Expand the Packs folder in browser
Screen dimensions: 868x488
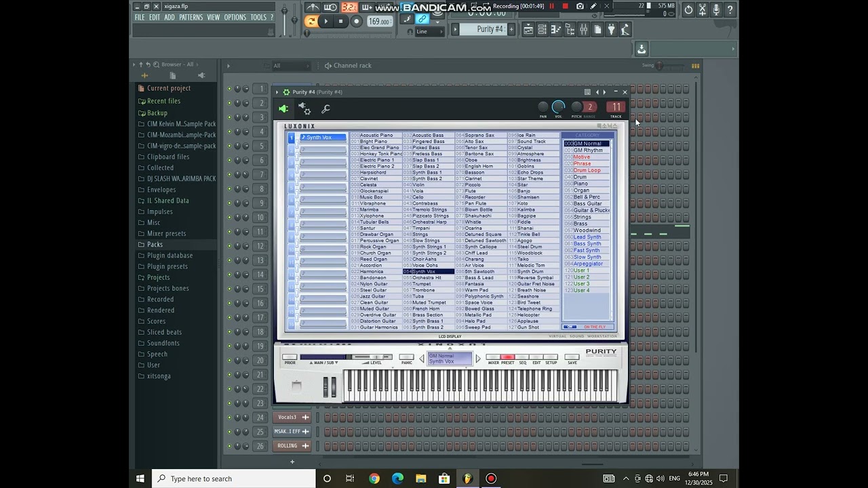155,245
